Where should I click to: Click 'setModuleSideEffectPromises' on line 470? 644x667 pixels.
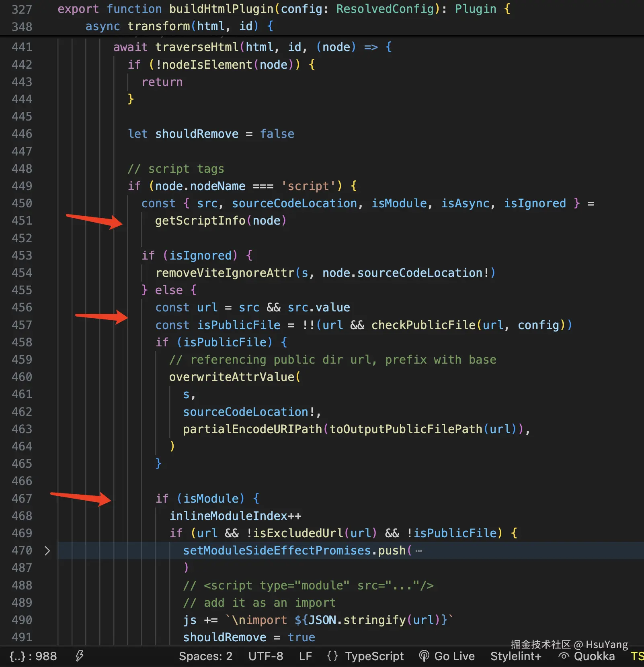pyautogui.click(x=277, y=550)
